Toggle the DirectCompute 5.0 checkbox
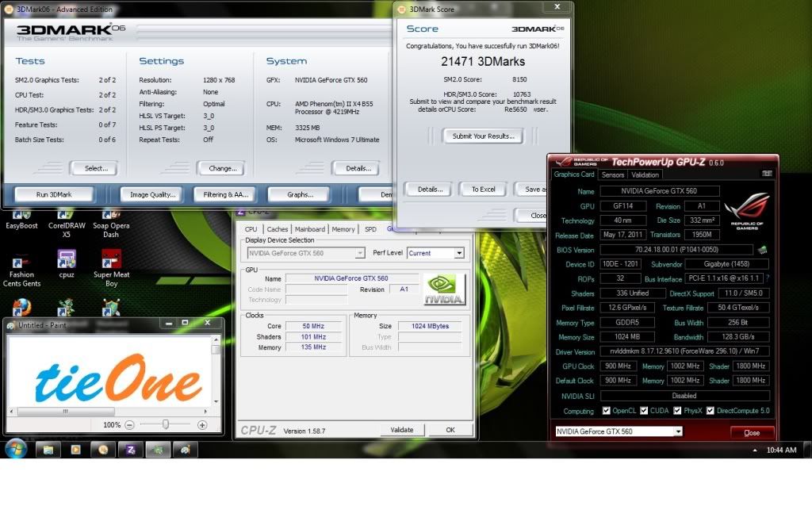Image resolution: width=812 pixels, height=529 pixels. (x=710, y=410)
